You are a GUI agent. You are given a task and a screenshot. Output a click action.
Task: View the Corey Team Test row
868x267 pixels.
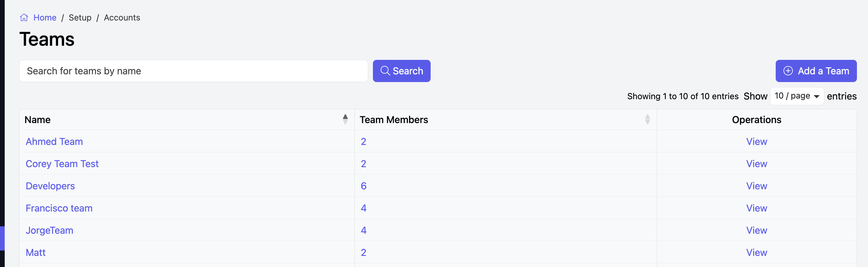(756, 164)
